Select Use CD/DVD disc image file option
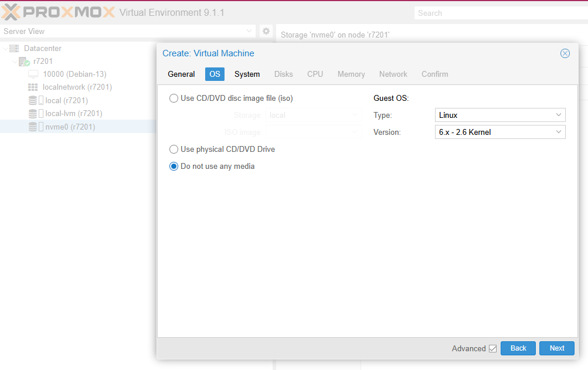 click(174, 99)
